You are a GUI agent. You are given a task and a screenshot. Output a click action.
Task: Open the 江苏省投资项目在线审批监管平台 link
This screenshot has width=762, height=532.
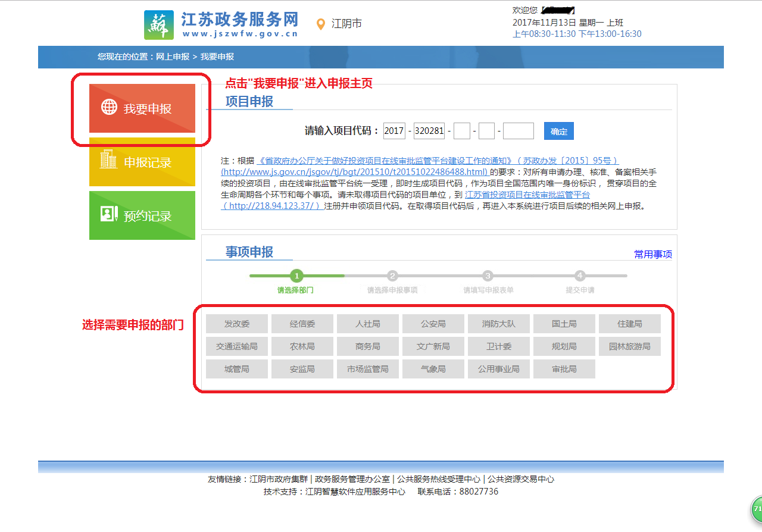[527, 195]
